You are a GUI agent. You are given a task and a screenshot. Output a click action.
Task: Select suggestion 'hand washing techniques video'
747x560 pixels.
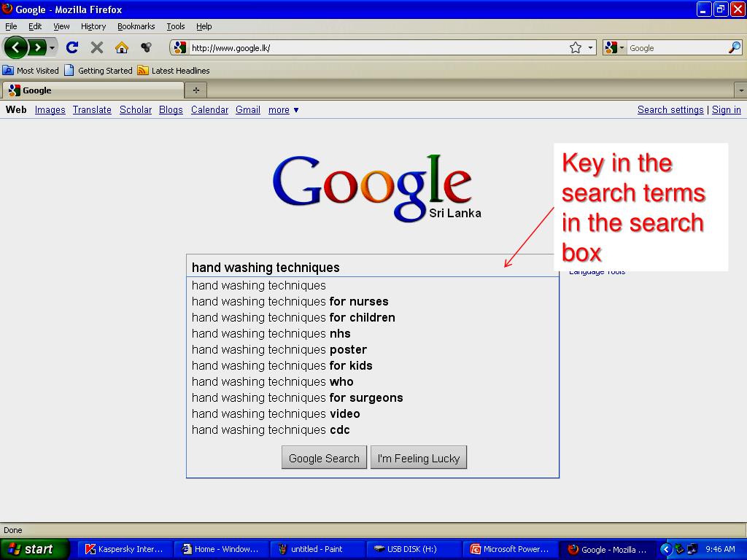point(372,414)
